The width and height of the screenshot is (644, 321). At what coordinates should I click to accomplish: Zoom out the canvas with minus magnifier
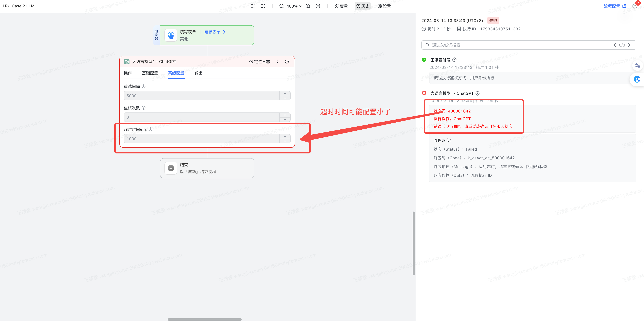[x=281, y=6]
